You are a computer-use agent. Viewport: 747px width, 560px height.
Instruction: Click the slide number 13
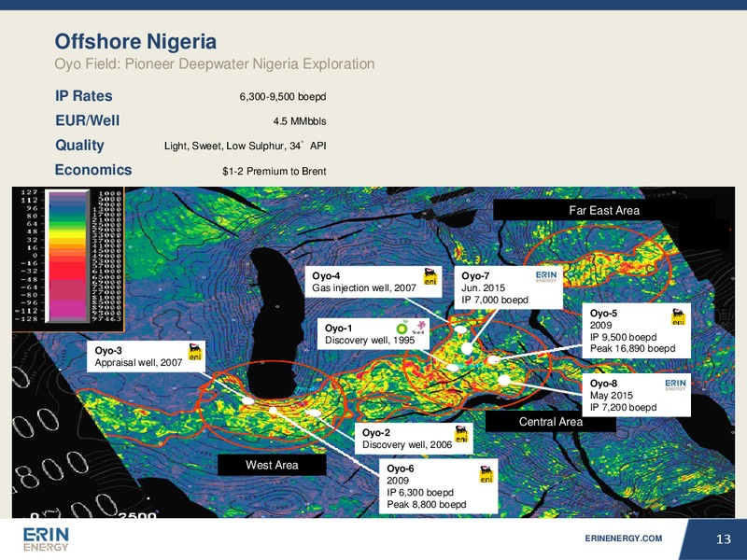point(723,539)
